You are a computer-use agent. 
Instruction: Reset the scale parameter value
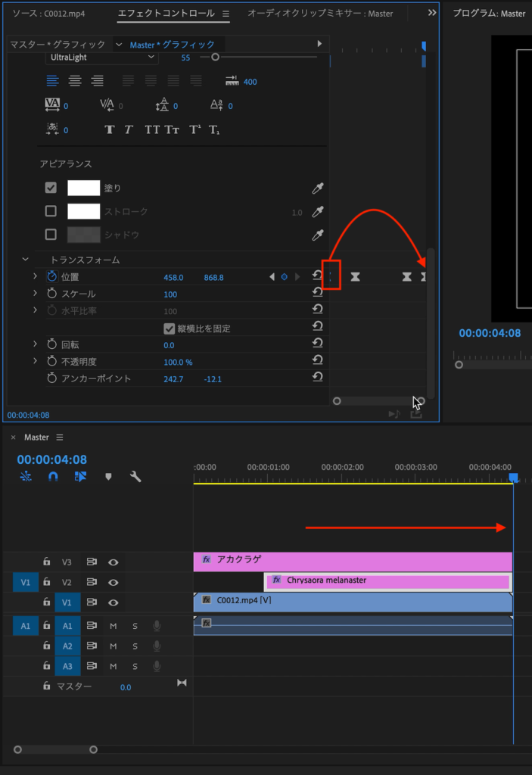(318, 294)
